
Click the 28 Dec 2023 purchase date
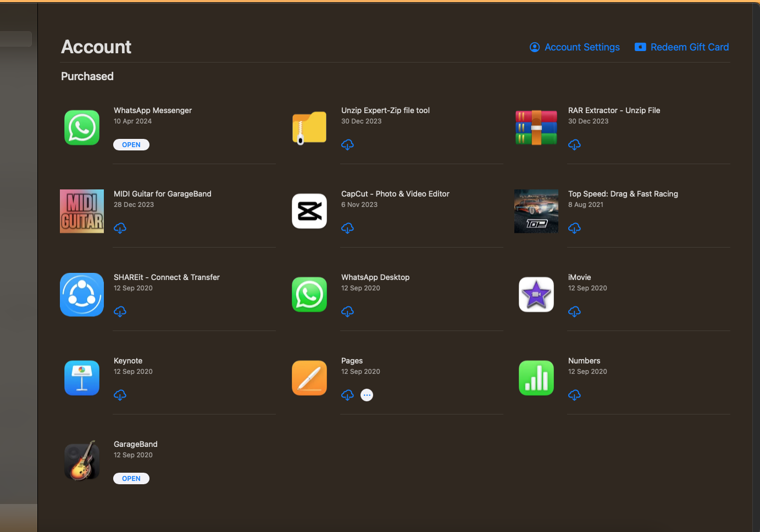pos(134,205)
